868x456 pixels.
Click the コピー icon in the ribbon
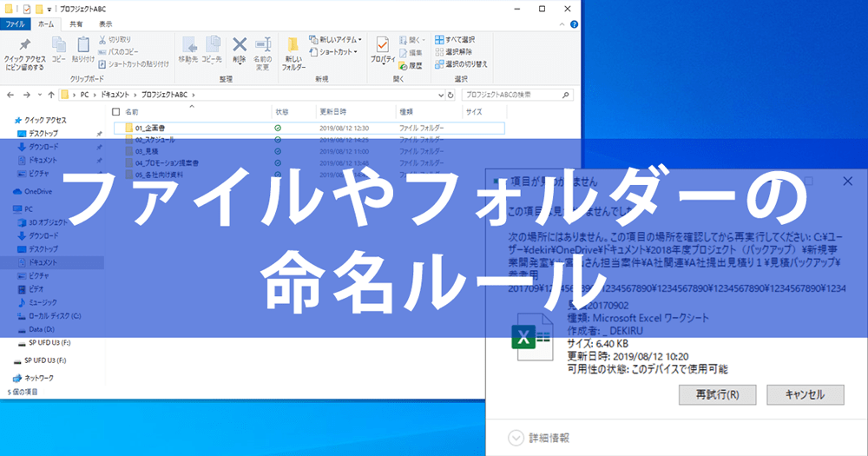click(x=59, y=50)
